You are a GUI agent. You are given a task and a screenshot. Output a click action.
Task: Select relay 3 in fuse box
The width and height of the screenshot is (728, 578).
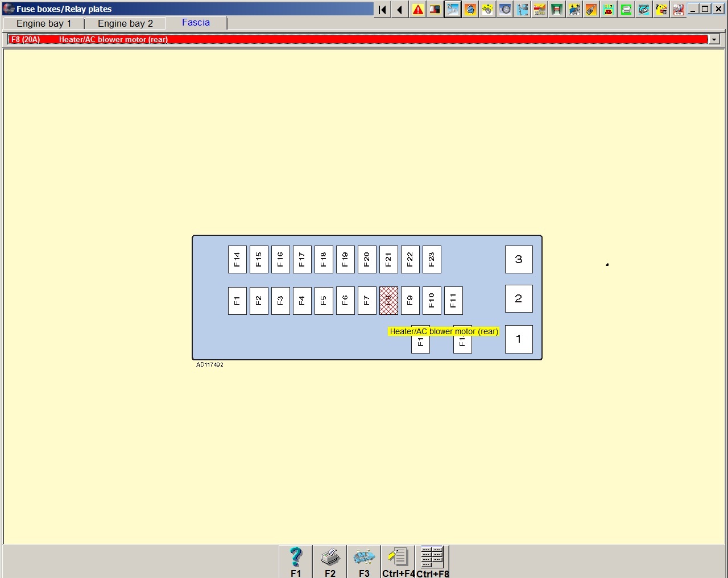coord(519,259)
